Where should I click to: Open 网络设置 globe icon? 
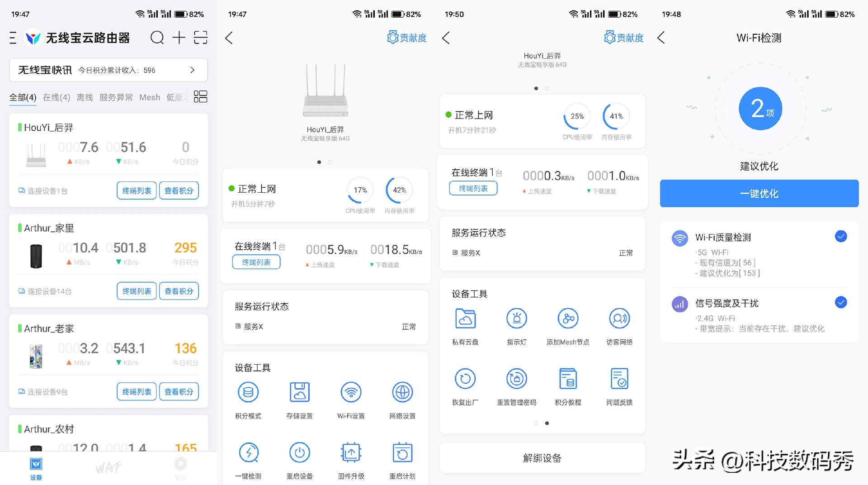[x=402, y=392]
